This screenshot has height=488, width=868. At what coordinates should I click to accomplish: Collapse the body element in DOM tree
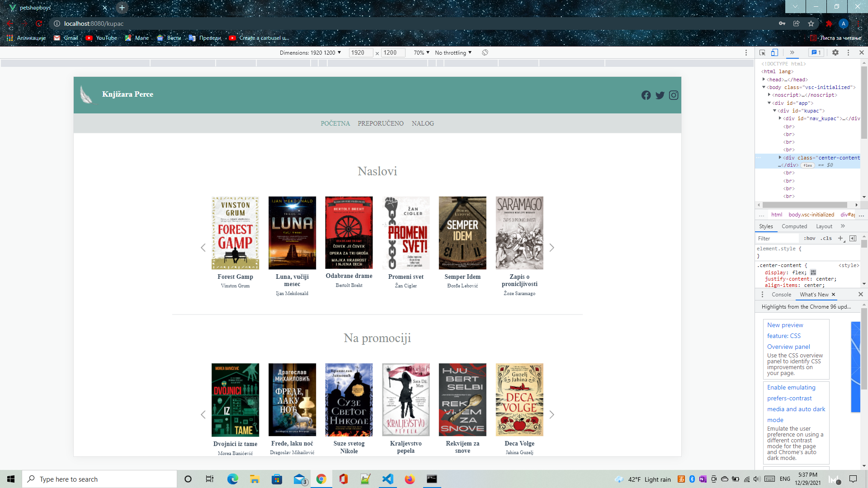click(764, 87)
